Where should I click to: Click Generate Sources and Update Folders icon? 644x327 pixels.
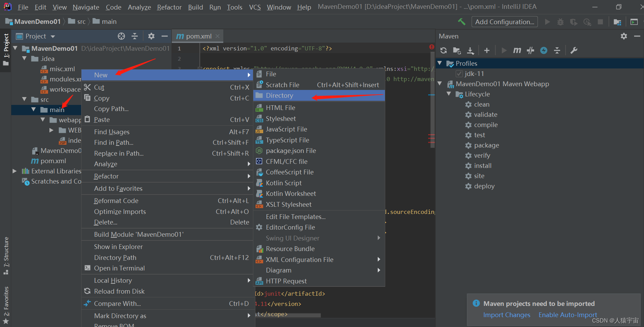pos(457,50)
